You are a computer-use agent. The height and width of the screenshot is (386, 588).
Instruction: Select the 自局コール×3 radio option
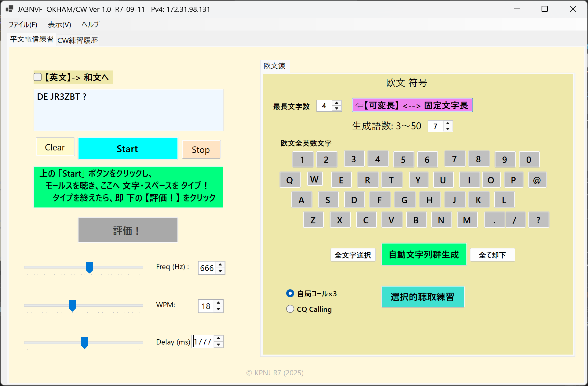click(290, 294)
